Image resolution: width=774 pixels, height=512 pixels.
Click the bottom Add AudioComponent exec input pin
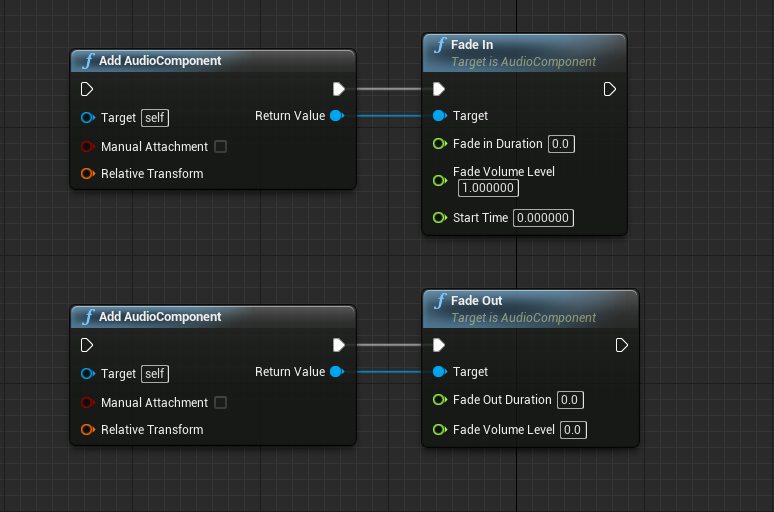coord(87,346)
